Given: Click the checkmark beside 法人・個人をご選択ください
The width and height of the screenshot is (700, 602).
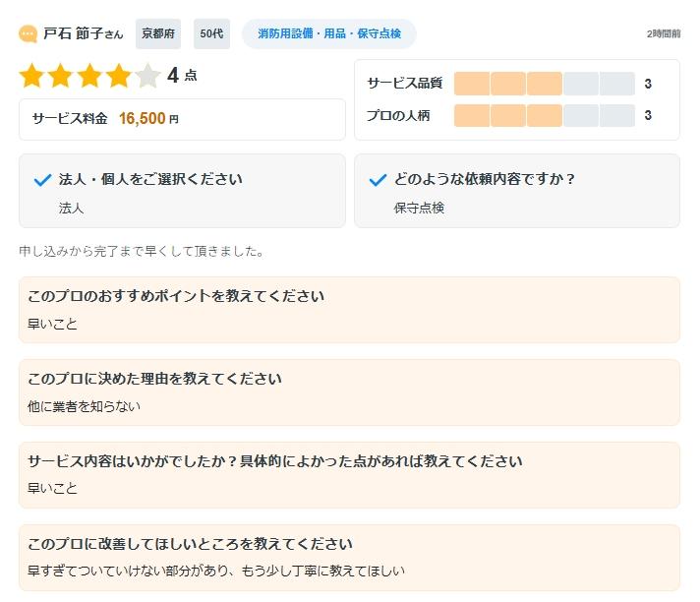Looking at the screenshot, I should pyautogui.click(x=42, y=180).
